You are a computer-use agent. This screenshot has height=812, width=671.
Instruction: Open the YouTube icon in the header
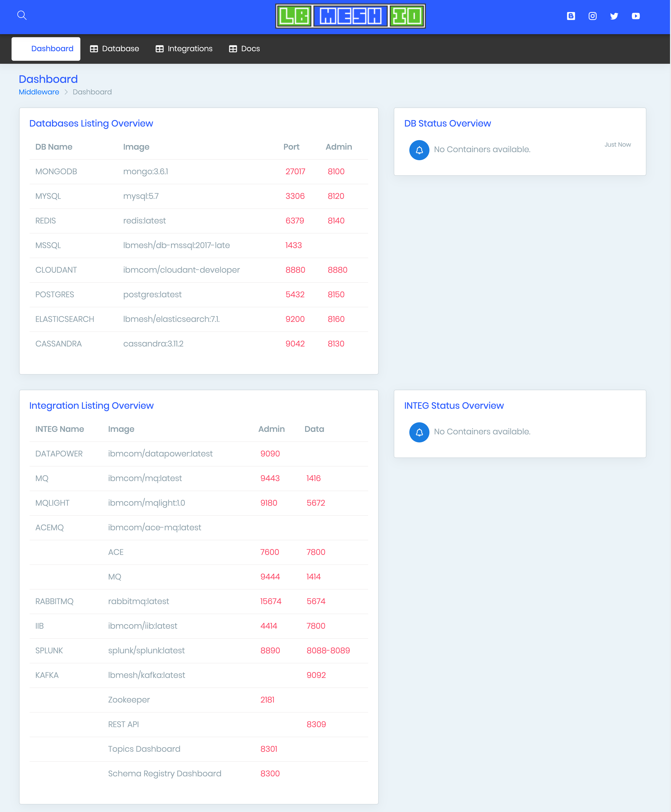click(x=636, y=16)
